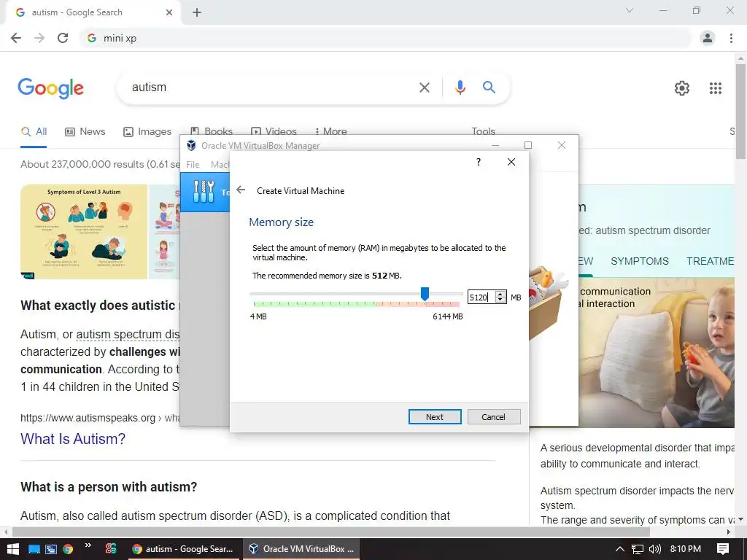
Task: Click the Cancel button in the wizard
Action: [x=494, y=416]
